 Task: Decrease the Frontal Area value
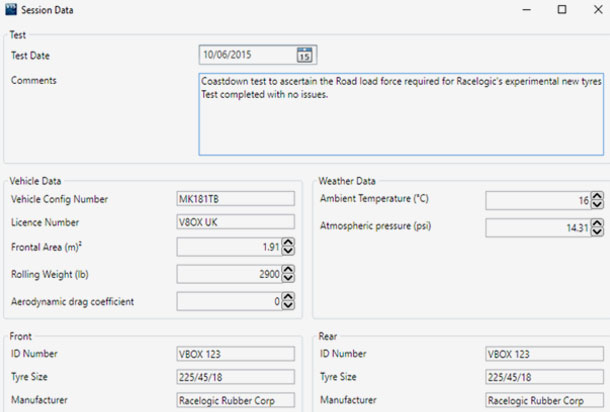click(x=288, y=250)
